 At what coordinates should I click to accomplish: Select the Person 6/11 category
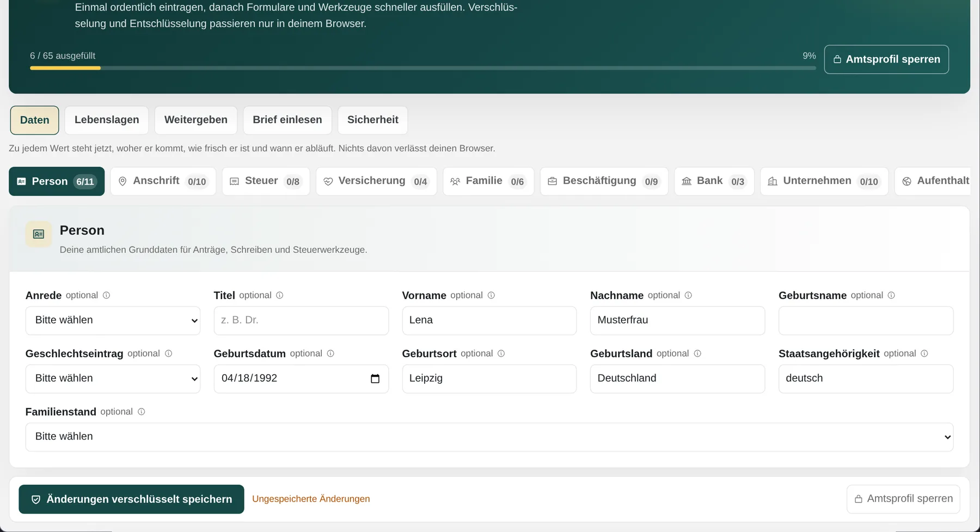(x=57, y=181)
